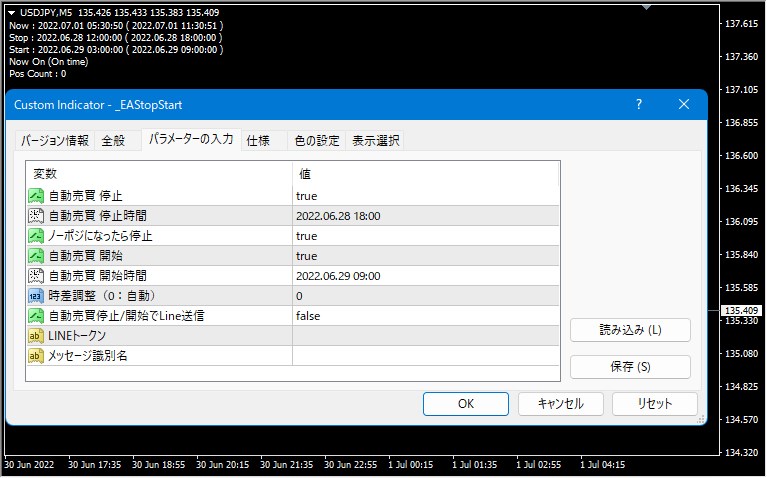This screenshot has height=478, width=767.
Task: Click the boolean icon beside 自動売買 停止
Action: click(36, 196)
